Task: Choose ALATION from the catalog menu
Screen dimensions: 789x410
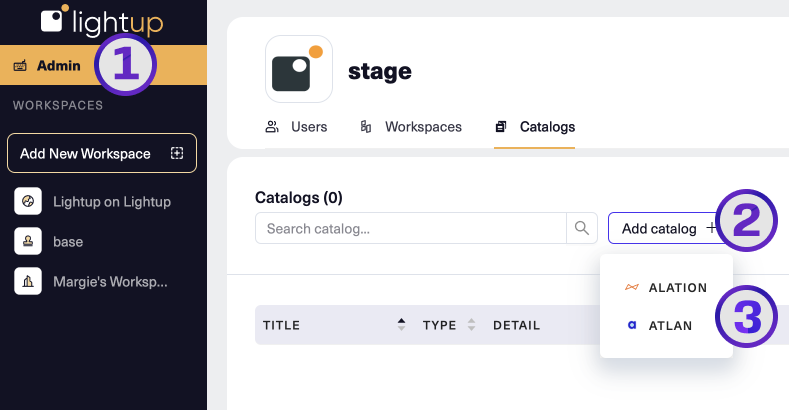Action: 666,288
